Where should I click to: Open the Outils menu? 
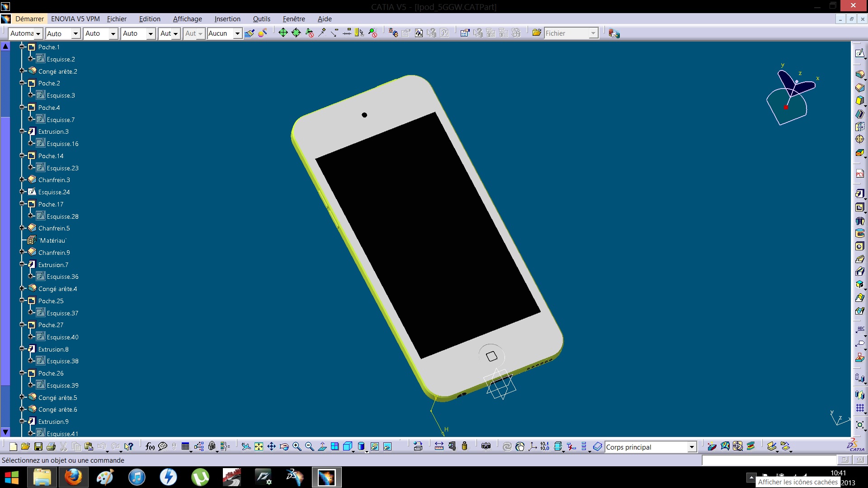[261, 19]
